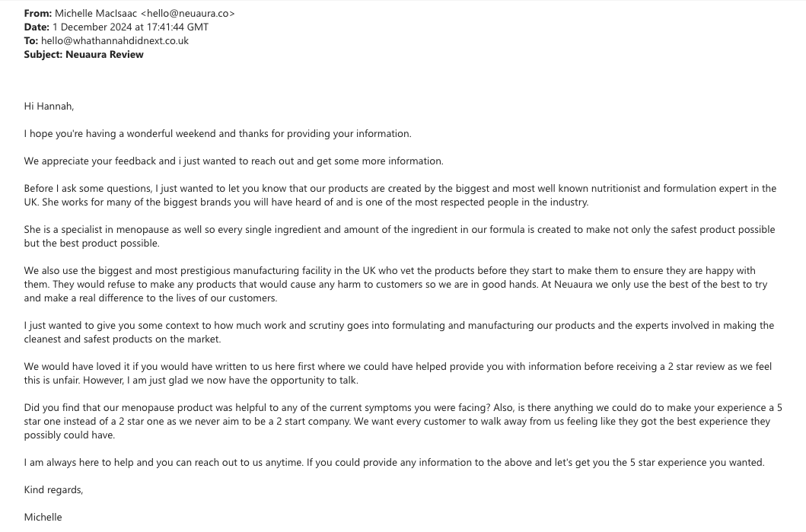This screenshot has height=532, width=806.
Task: Click the bold Date: header label
Action: [37, 27]
